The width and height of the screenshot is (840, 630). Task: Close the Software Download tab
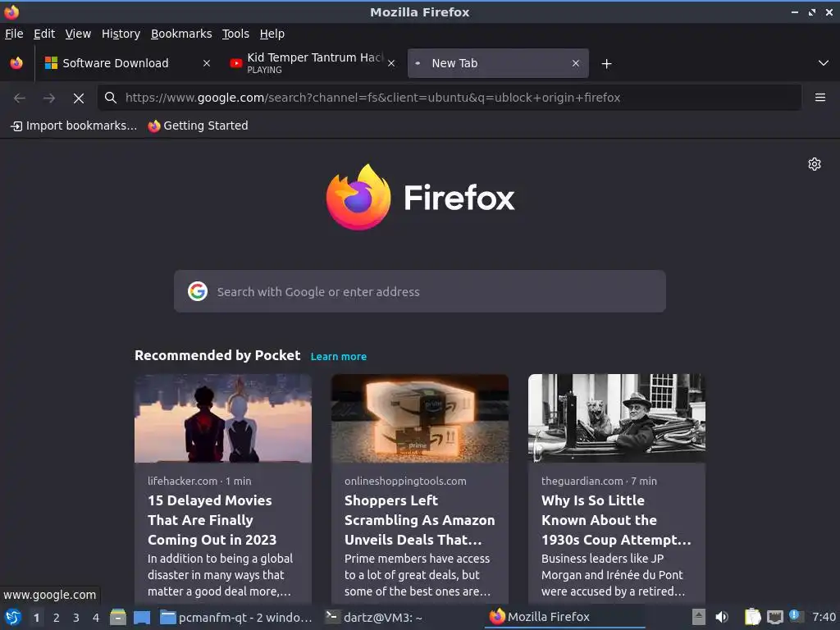(206, 63)
